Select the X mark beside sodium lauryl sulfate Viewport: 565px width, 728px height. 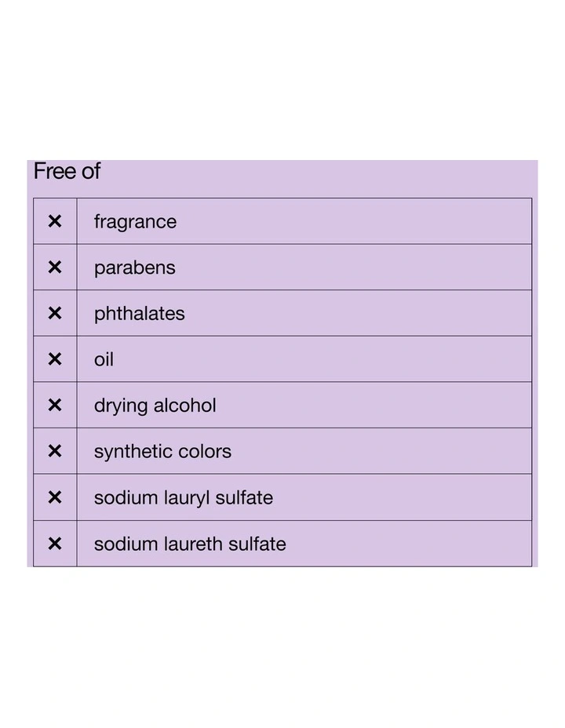click(55, 497)
